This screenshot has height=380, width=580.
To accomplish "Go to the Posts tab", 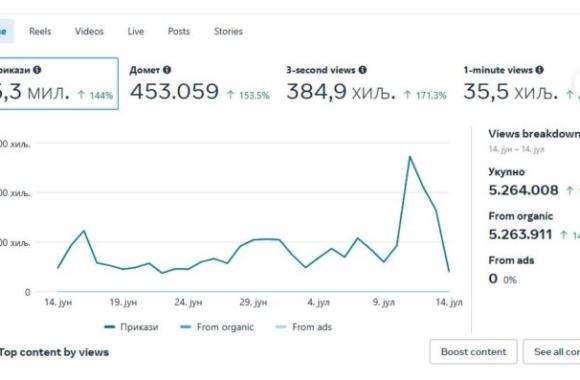I will point(179,31).
